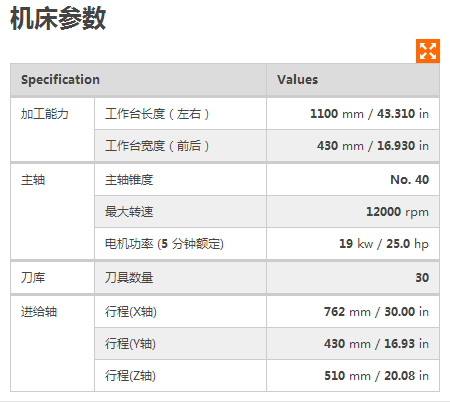
Task: Select the 1100 mm / 43.310 in value
Action: click(x=369, y=114)
